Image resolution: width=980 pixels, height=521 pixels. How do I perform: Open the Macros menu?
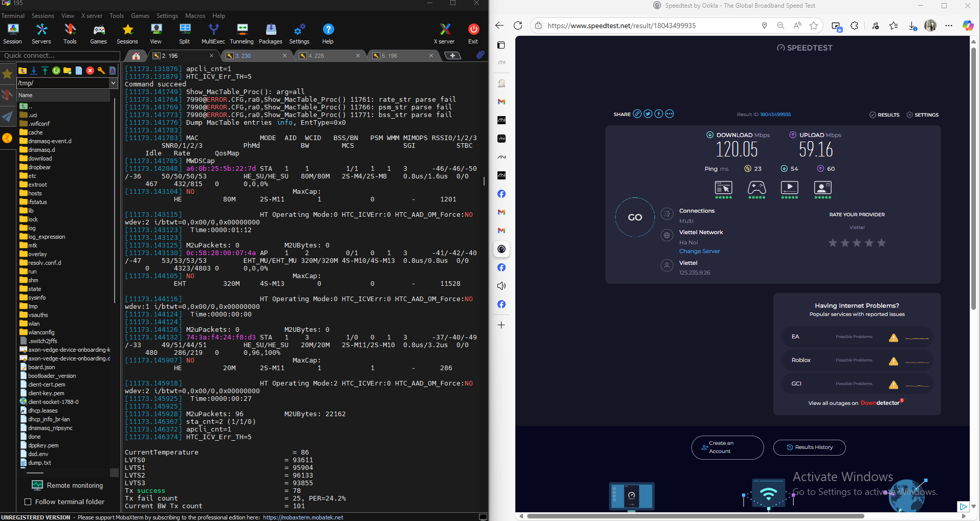195,16
